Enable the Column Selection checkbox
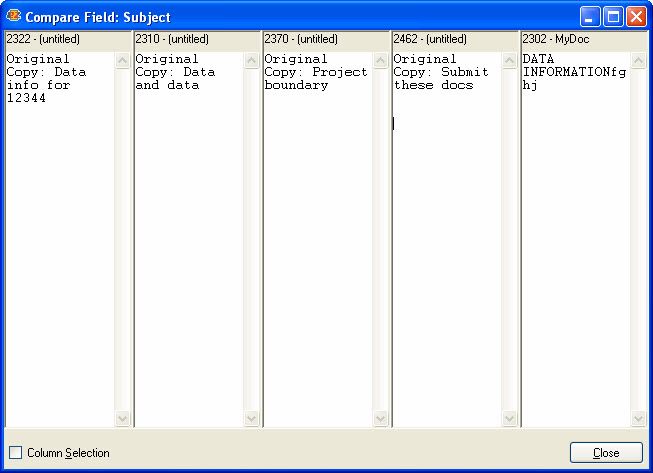Image resolution: width=653 pixels, height=473 pixels. click(x=15, y=453)
